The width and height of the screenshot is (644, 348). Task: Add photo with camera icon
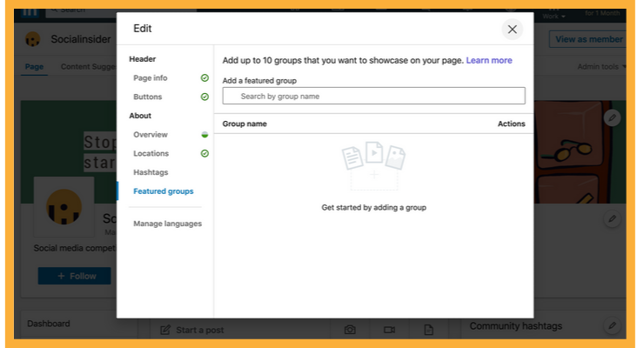pos(350,330)
